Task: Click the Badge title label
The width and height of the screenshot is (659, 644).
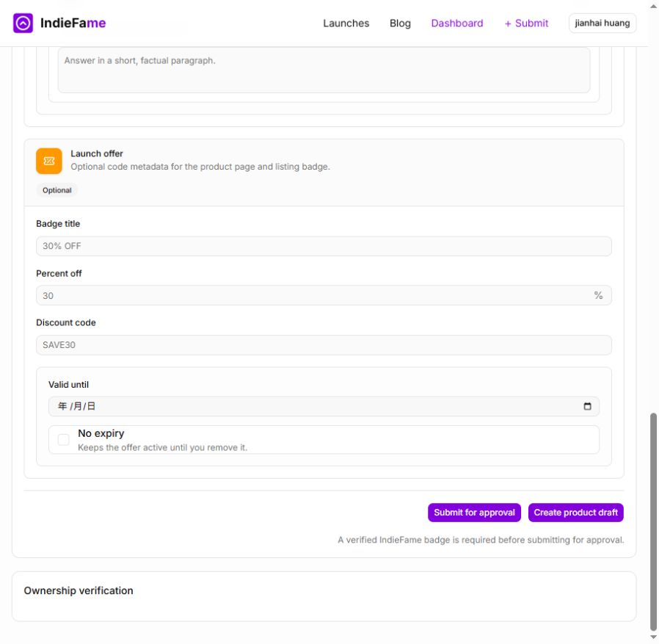Action: coord(58,224)
